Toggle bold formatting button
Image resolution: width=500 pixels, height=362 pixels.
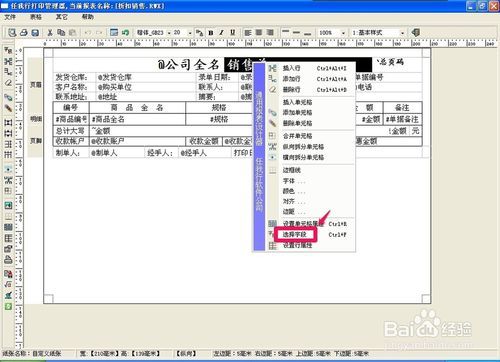pos(211,33)
